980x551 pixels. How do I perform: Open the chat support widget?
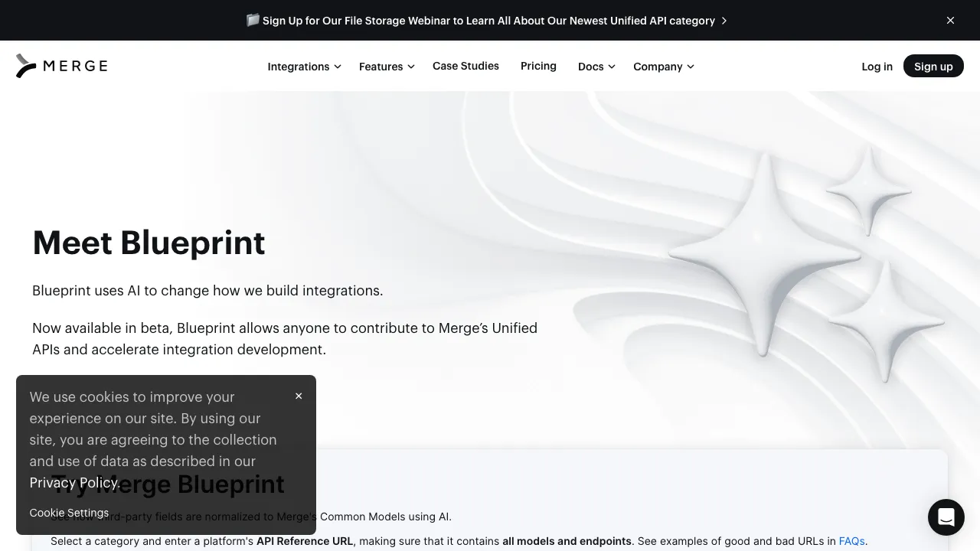946,517
